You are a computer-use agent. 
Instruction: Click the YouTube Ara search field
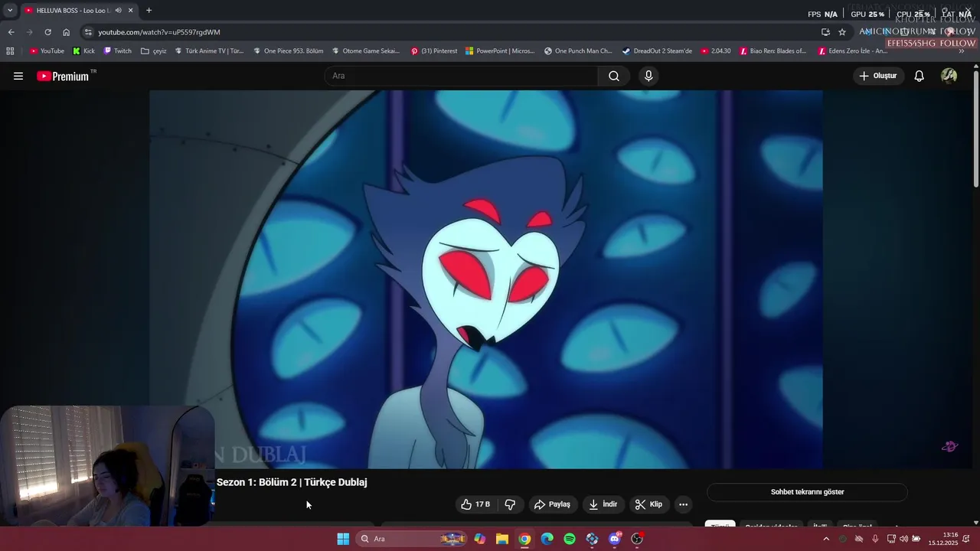(461, 76)
